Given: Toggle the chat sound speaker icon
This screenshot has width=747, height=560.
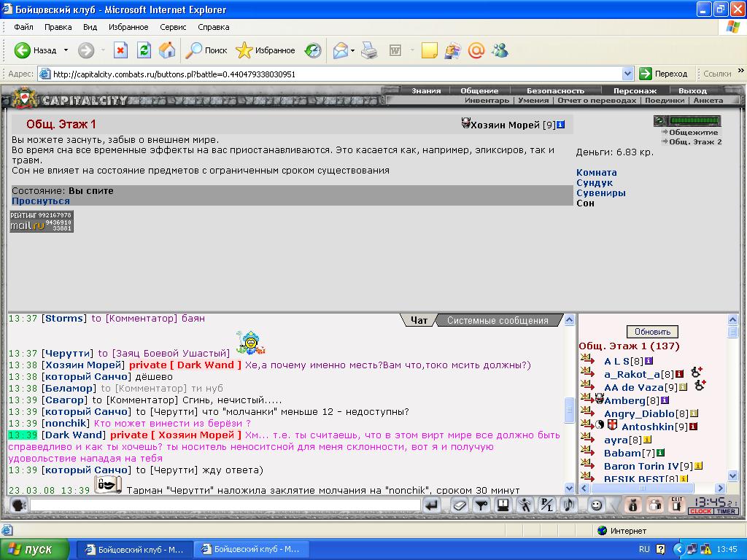Looking at the screenshot, I should tap(569, 505).
